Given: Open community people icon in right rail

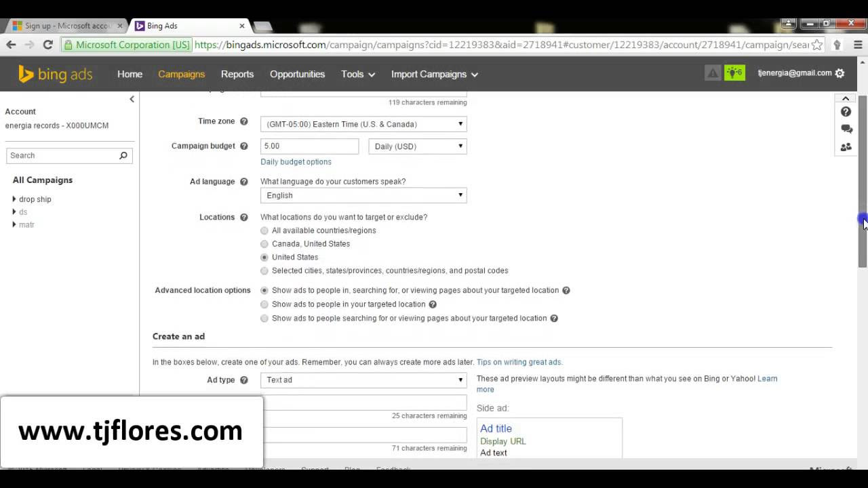Looking at the screenshot, I should [x=846, y=147].
